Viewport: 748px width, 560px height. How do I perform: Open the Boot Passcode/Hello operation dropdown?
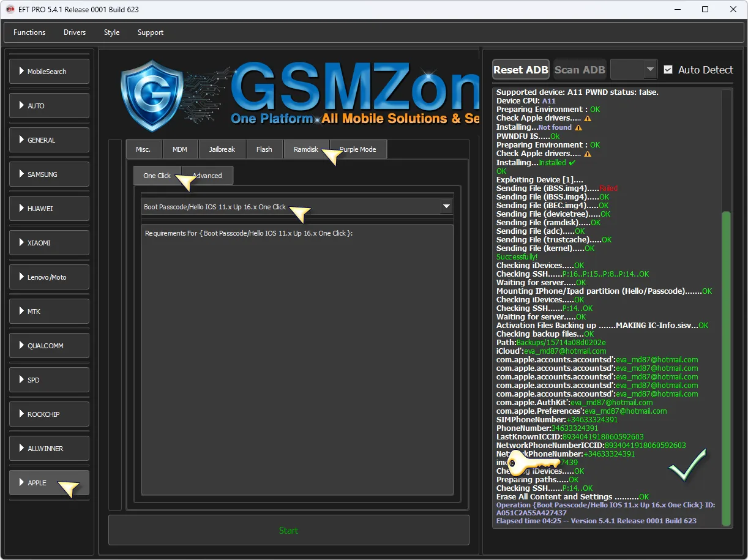[446, 207]
